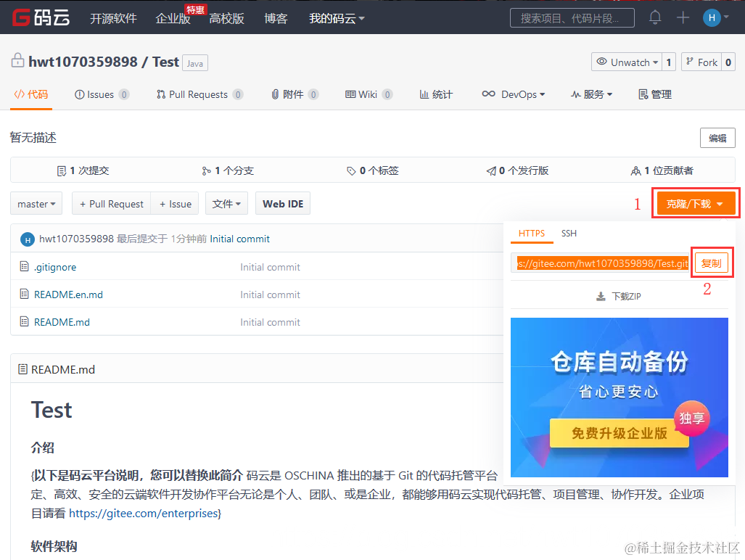Click the README.md row Initial commit message
Screen dimensions: 745x560
click(270, 322)
